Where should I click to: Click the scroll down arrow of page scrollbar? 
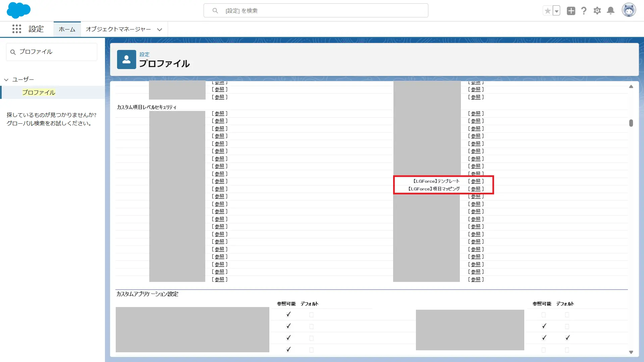click(x=631, y=352)
